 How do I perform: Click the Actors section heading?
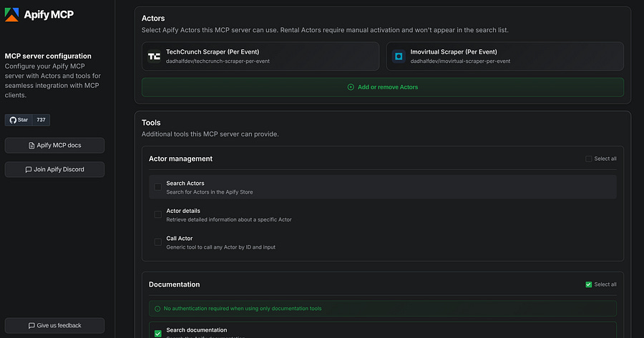coord(153,19)
